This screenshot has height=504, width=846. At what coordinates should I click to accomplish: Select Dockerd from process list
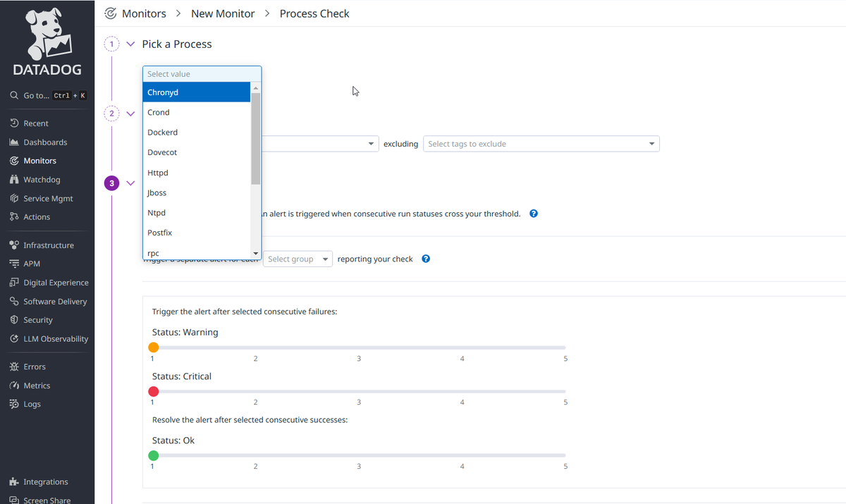pyautogui.click(x=197, y=133)
